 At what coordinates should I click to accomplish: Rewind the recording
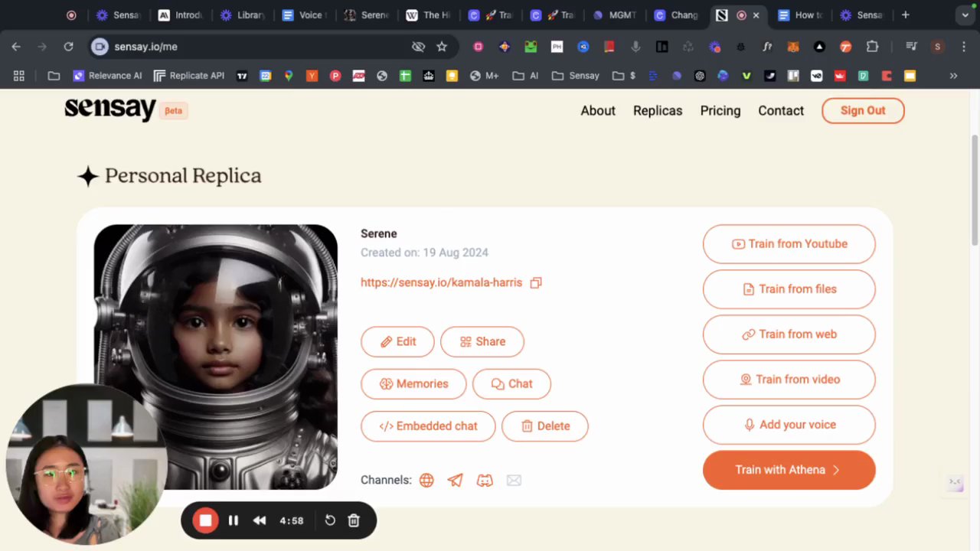coord(260,520)
